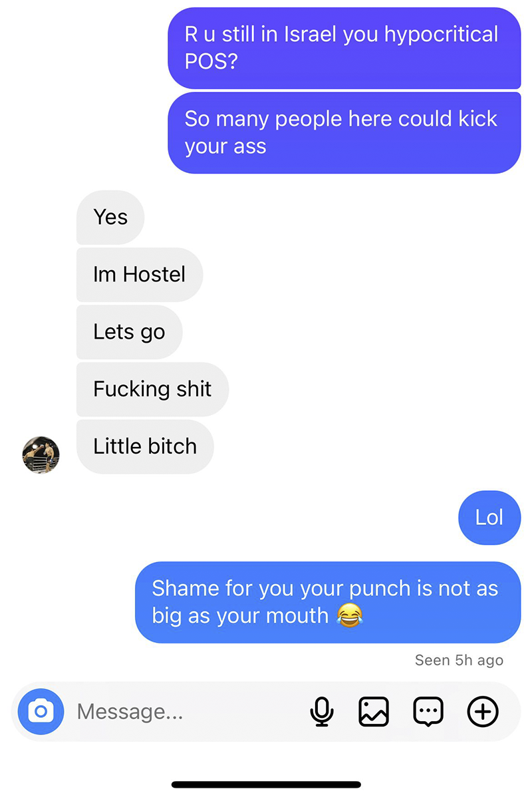532x799 pixels.
Task: Tap the "POS?" text in first message
Action: pos(211,62)
